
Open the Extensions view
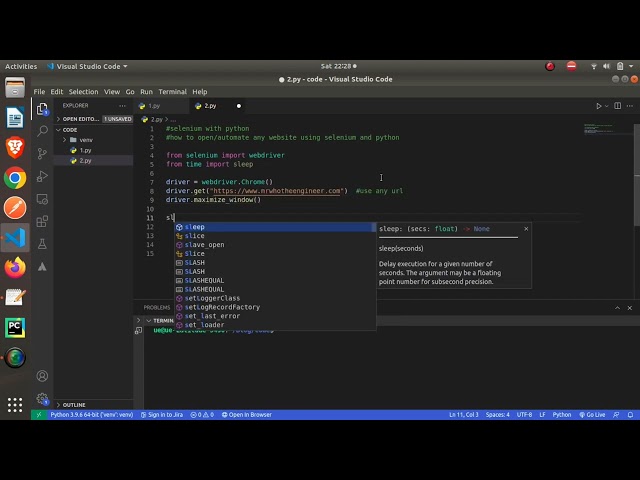[42, 222]
